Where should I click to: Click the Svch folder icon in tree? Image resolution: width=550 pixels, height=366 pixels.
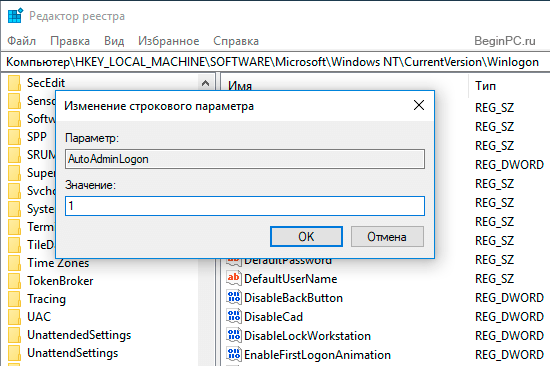tap(14, 191)
